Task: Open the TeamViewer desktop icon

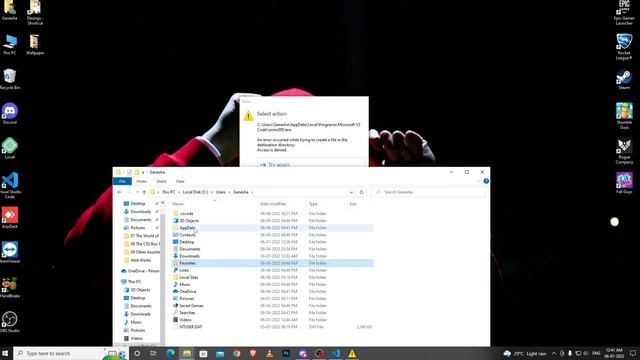Action: [x=10, y=252]
